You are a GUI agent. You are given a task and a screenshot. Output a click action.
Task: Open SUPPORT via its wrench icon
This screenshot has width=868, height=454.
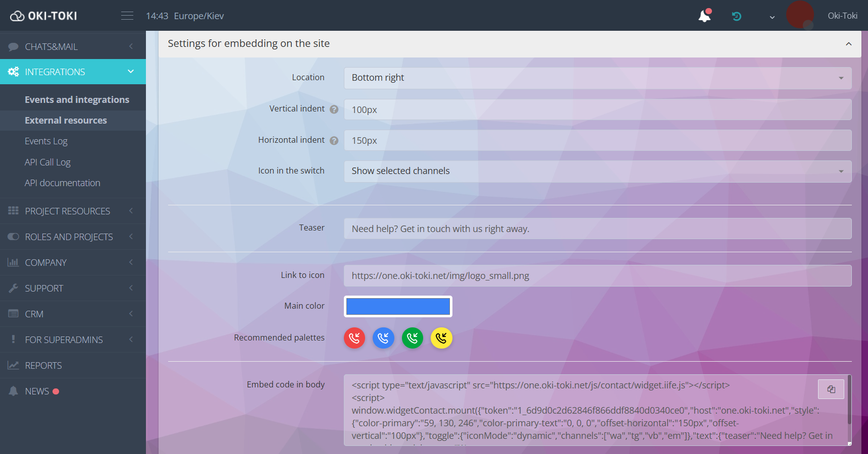coord(14,288)
